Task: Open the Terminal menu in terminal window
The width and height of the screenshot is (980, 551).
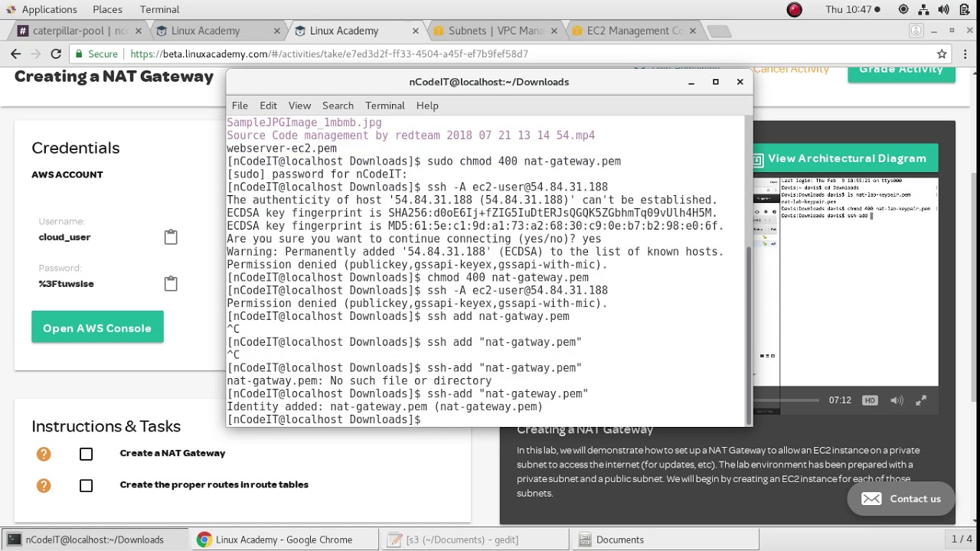Action: pyautogui.click(x=384, y=106)
